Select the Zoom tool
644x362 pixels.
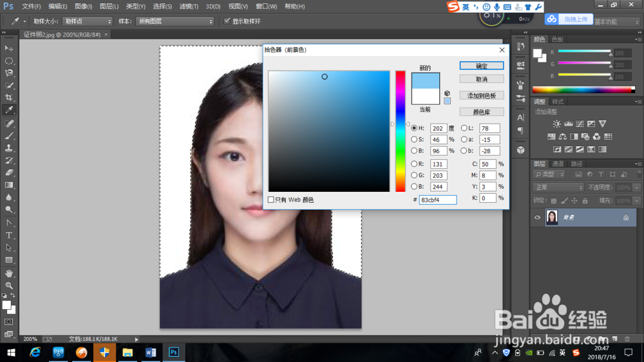(8, 285)
